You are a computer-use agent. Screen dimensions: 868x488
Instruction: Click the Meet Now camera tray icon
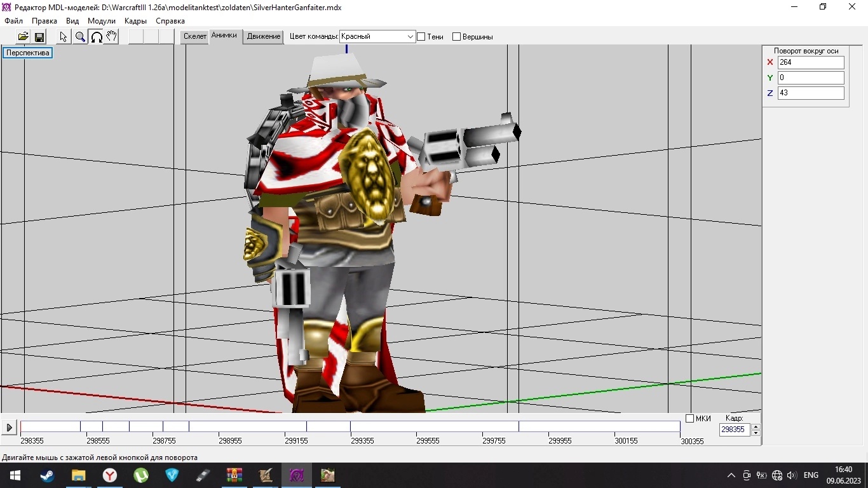click(x=747, y=475)
